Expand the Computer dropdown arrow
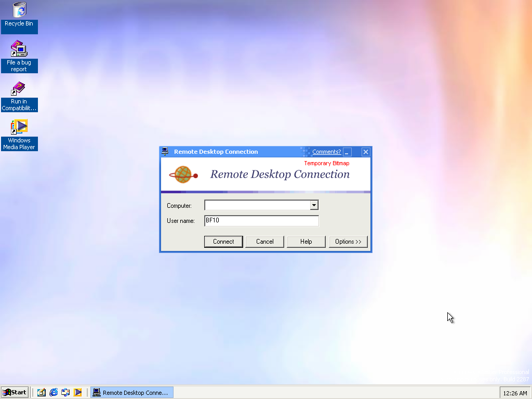The height and width of the screenshot is (399, 532). click(x=314, y=205)
